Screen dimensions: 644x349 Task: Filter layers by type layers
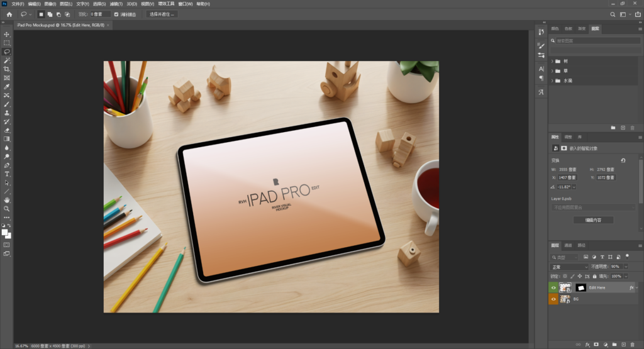602,257
